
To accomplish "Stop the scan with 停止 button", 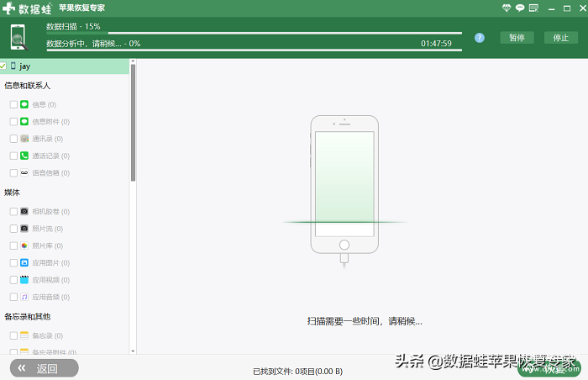I will (x=561, y=38).
